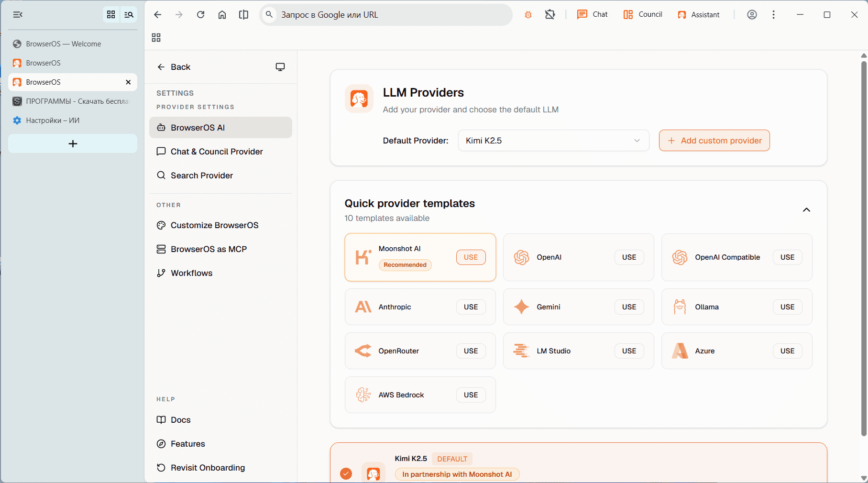Go back to the previous page
This screenshot has width=868, height=483.
tap(157, 15)
